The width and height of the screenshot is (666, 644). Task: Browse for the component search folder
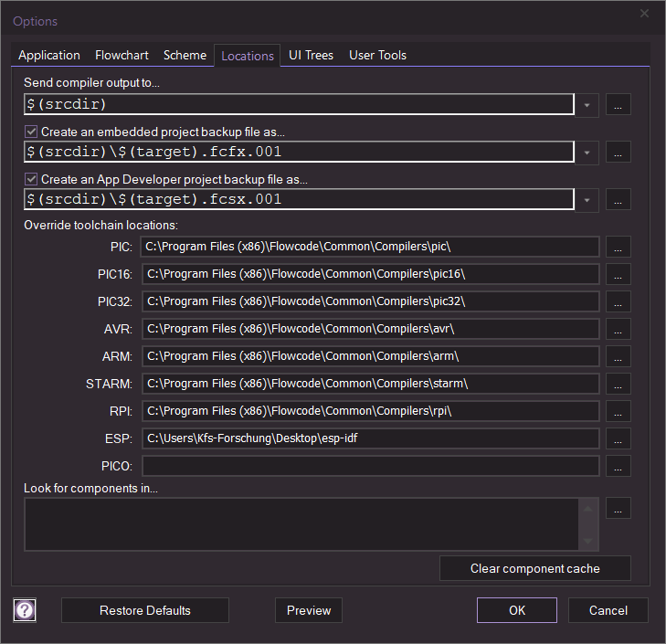click(x=618, y=509)
